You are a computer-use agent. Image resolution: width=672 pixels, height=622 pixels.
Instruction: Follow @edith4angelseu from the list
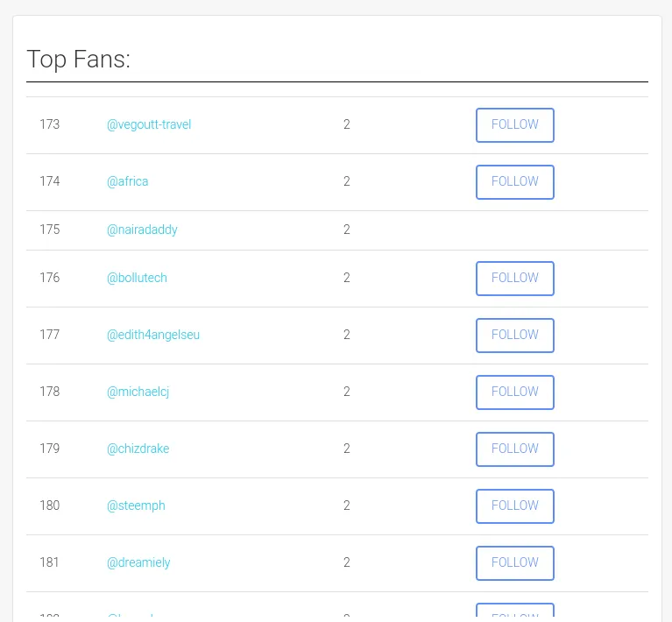[514, 336]
